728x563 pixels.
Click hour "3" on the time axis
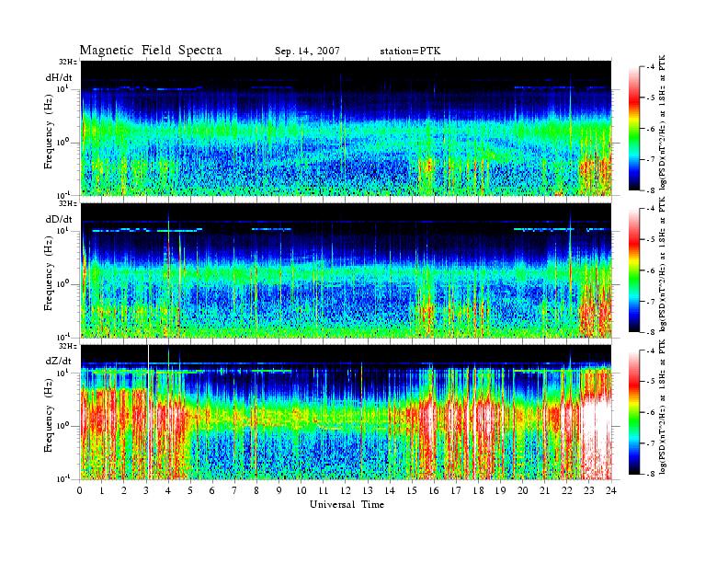tap(146, 490)
